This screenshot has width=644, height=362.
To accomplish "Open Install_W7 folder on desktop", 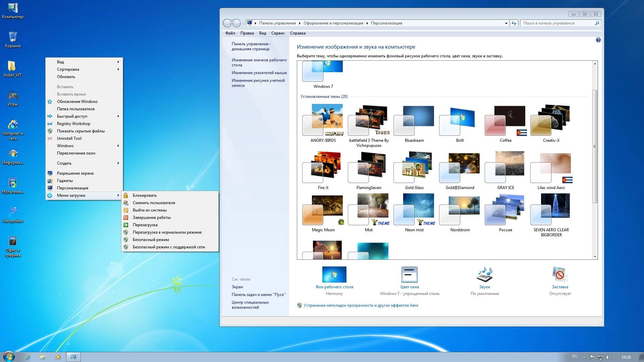I will [x=12, y=69].
